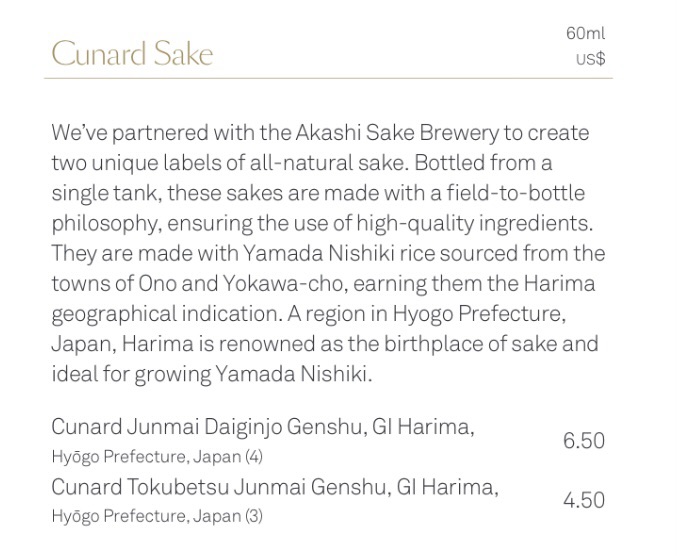Select the Cunard Junmai Daiginjo Genshu item
Image resolution: width=679 pixels, height=556 pixels.
click(262, 428)
